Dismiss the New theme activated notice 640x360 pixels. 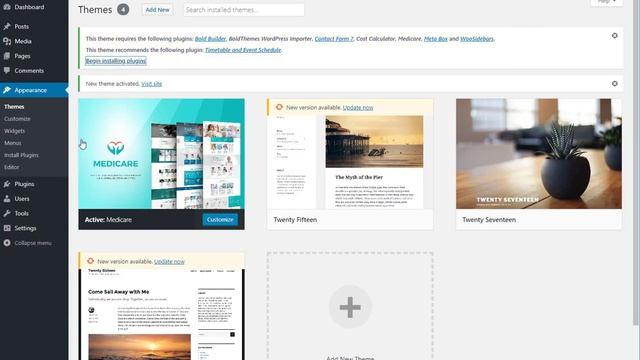coord(614,84)
